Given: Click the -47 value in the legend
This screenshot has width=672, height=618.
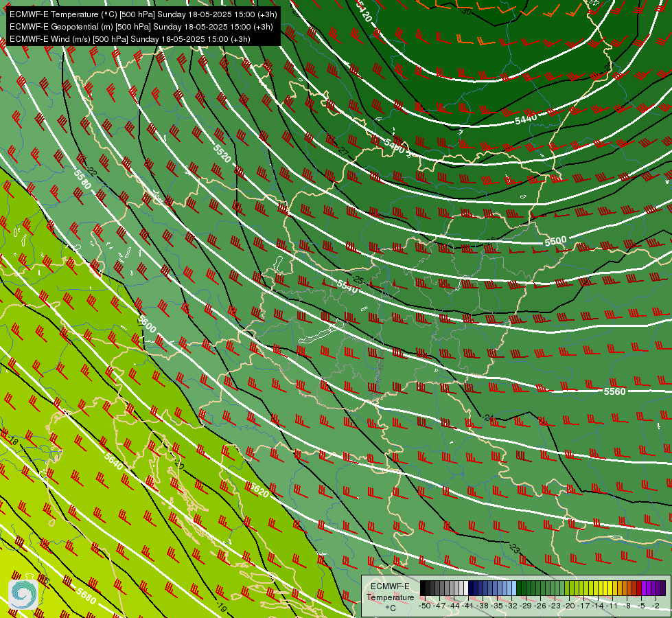Looking at the screenshot, I should 441,606.
